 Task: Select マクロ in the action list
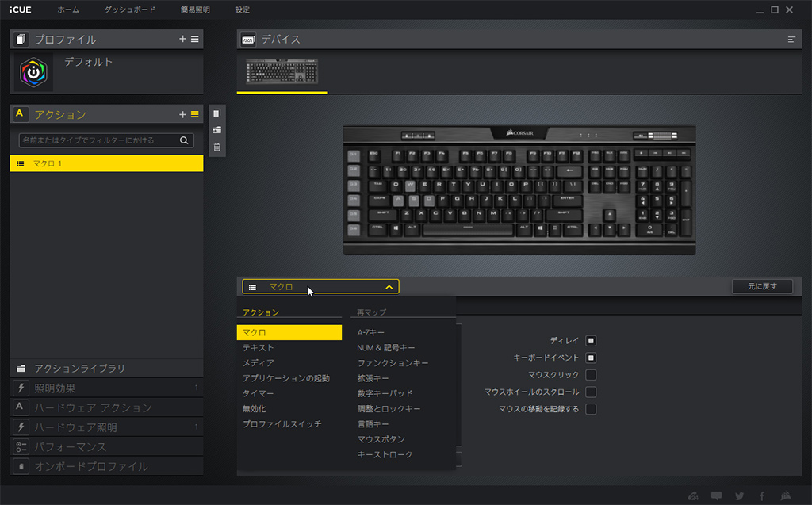point(289,332)
